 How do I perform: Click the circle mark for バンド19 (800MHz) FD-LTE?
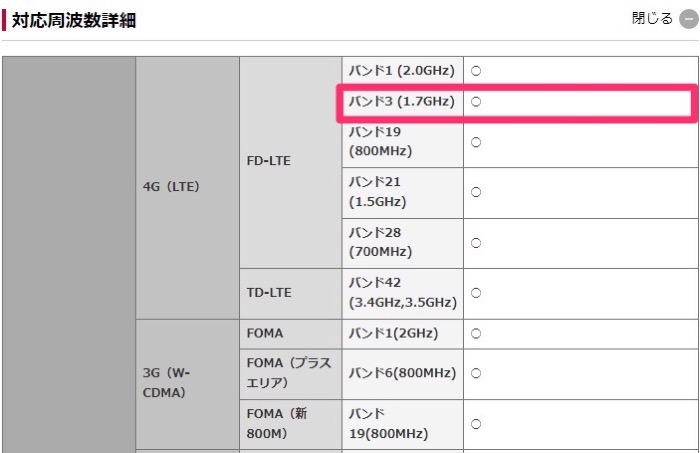[x=476, y=142]
